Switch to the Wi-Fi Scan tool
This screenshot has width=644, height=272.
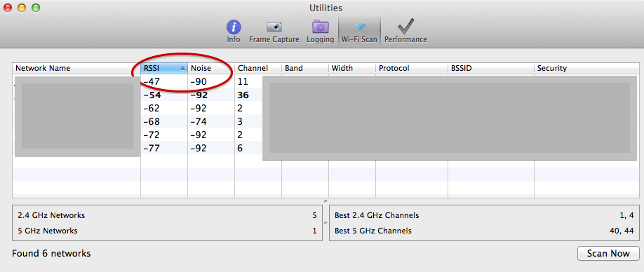(359, 31)
